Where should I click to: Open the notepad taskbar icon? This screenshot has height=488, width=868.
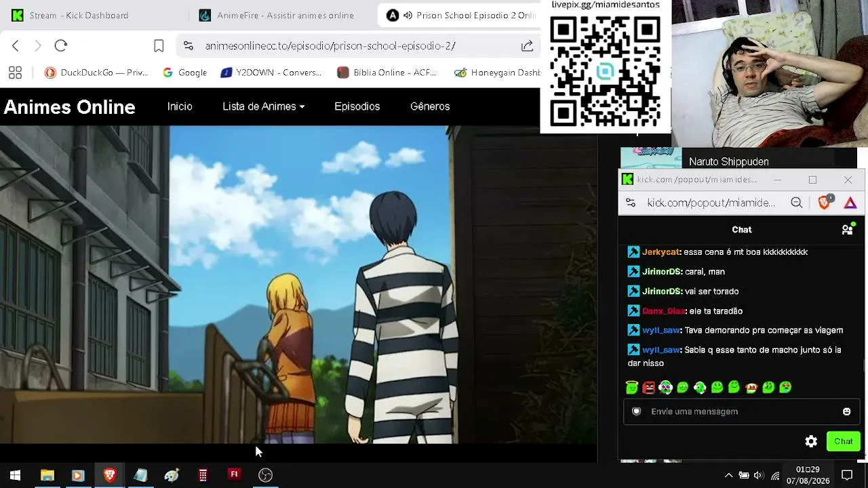pos(140,475)
